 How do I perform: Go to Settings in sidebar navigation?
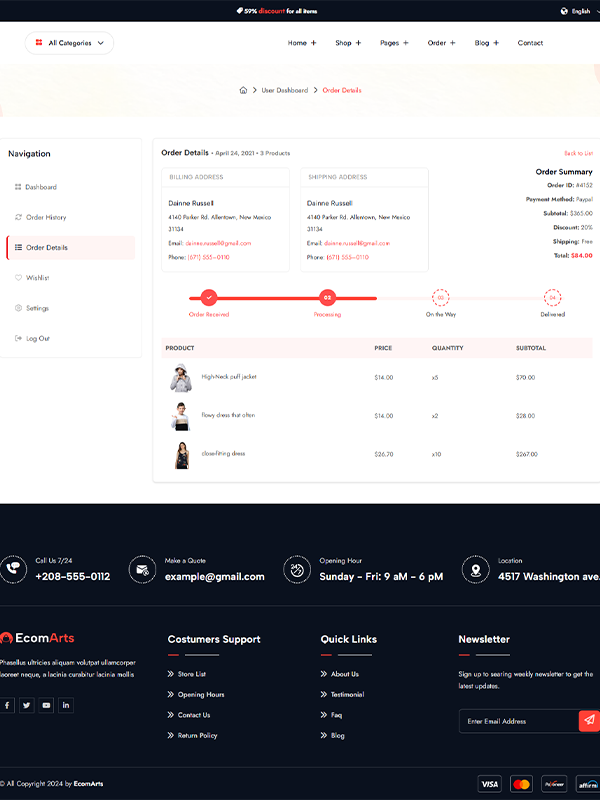[x=37, y=308]
